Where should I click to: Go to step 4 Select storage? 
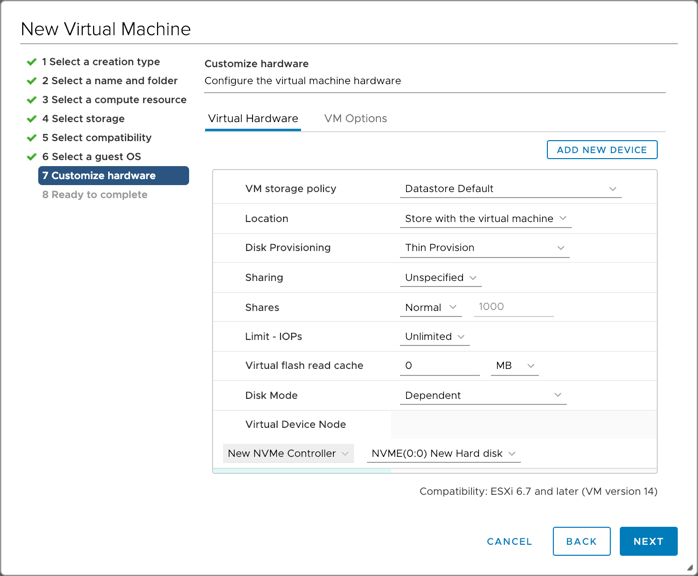coord(83,119)
